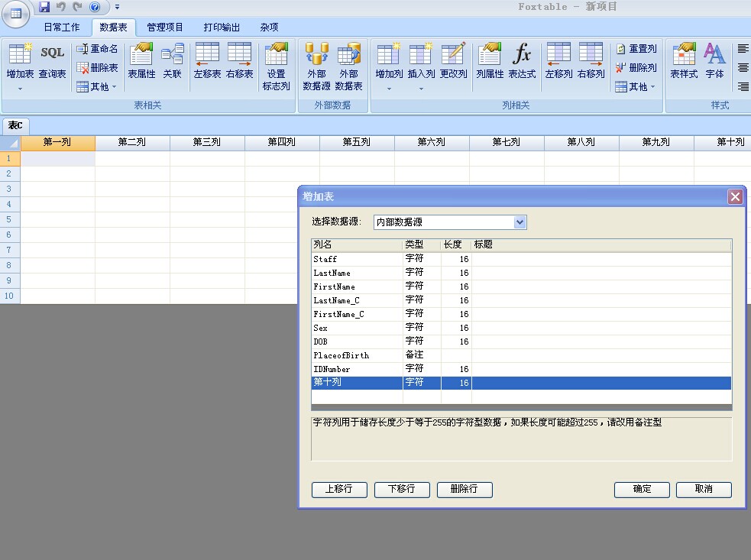Redo the action in quick toolbar
The image size is (751, 560).
coord(77,7)
